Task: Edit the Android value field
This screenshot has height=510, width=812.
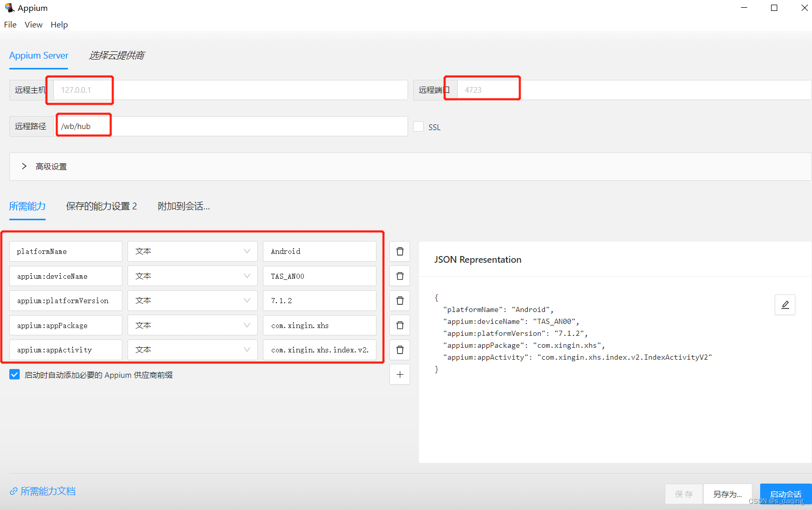Action: tap(319, 251)
